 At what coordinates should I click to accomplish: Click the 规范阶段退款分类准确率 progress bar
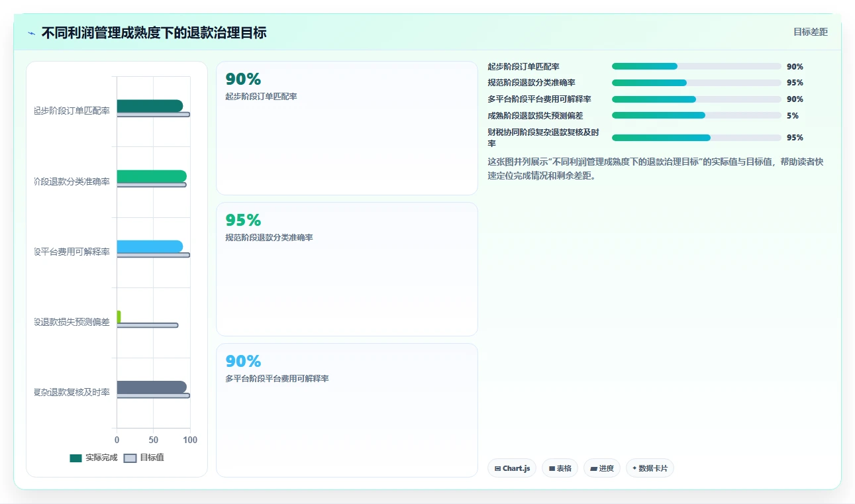tap(697, 83)
